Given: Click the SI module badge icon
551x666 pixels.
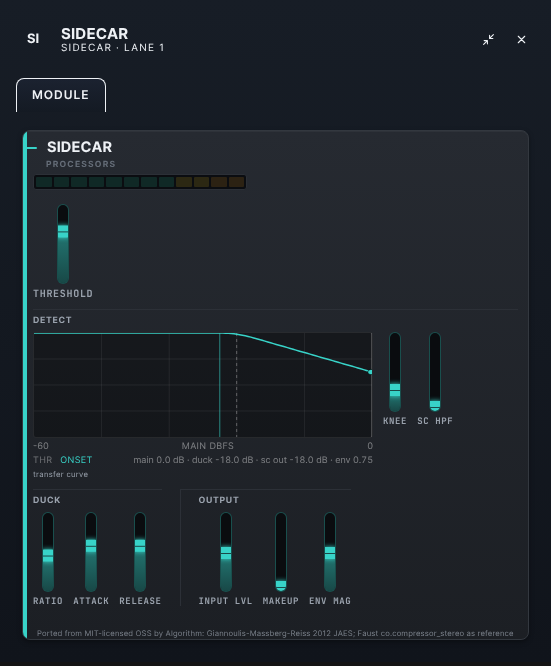Looking at the screenshot, I should pos(33,39).
